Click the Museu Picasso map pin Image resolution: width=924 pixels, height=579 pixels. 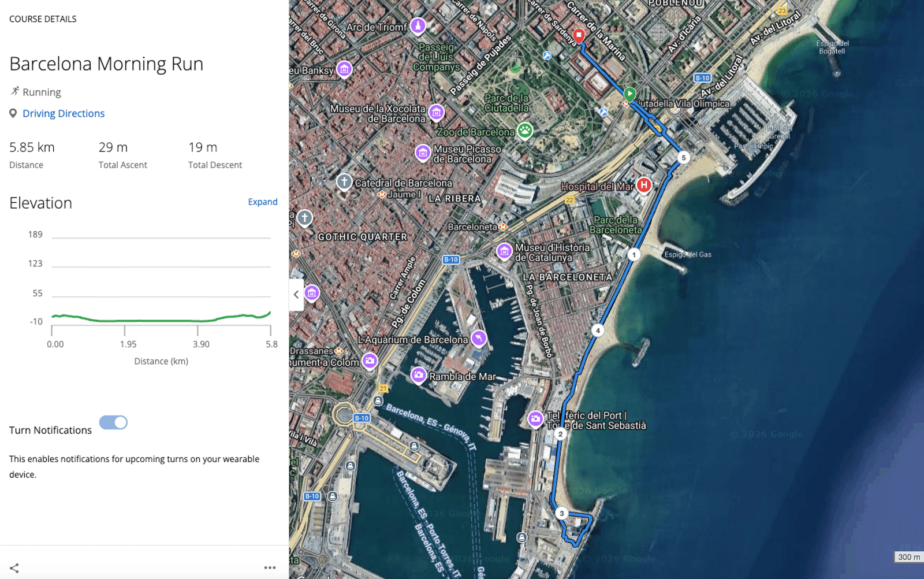423,153
